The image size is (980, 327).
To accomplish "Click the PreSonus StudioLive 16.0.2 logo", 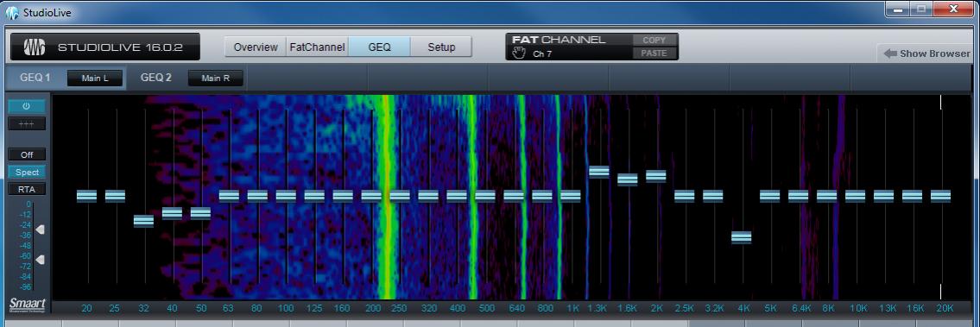I will coord(105,47).
